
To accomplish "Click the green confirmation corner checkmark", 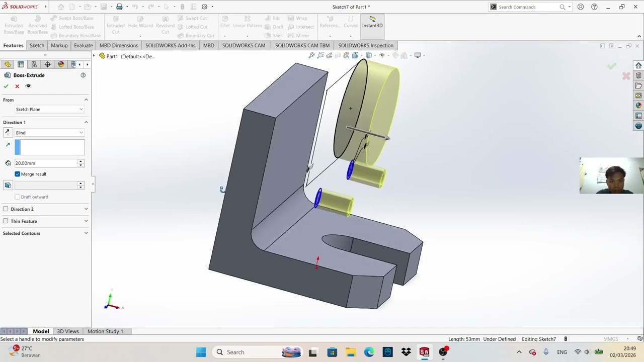I will coord(612,66).
